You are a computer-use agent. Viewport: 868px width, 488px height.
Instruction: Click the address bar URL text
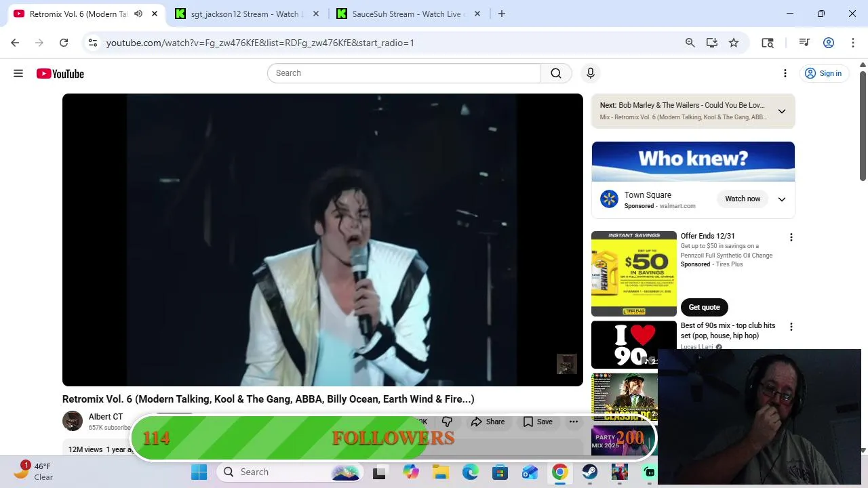(260, 43)
